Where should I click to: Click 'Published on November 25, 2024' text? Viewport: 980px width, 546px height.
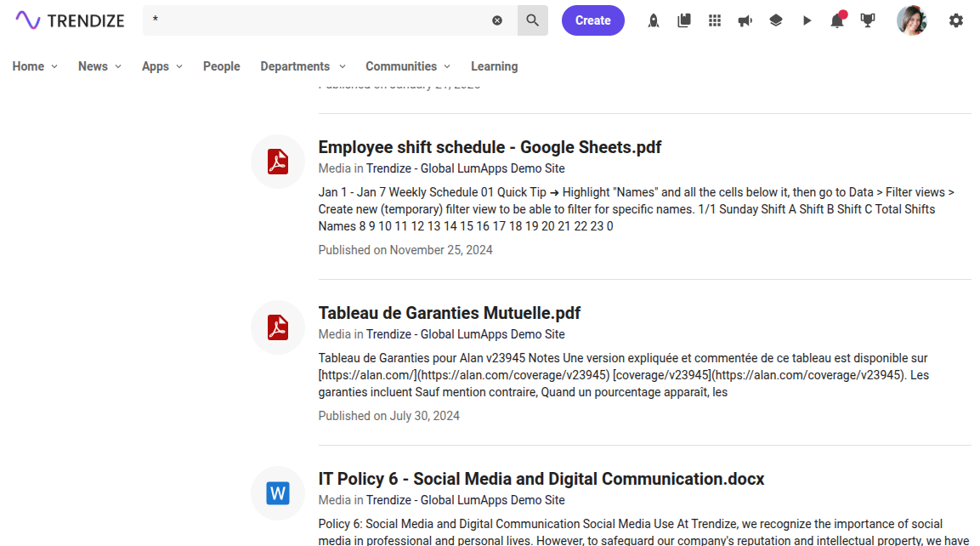[405, 250]
